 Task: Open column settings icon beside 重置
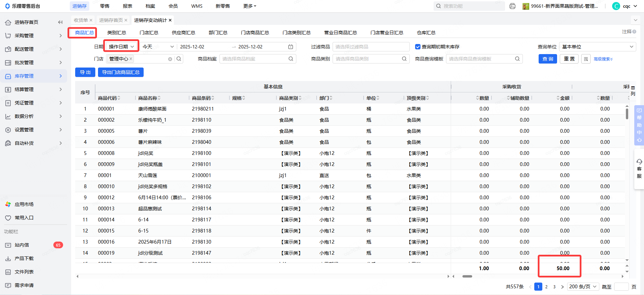click(586, 59)
